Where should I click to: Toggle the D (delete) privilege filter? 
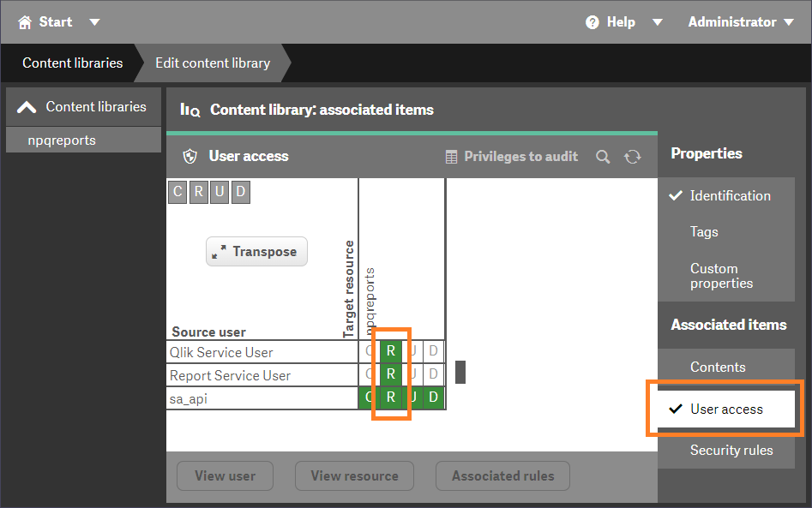(241, 192)
